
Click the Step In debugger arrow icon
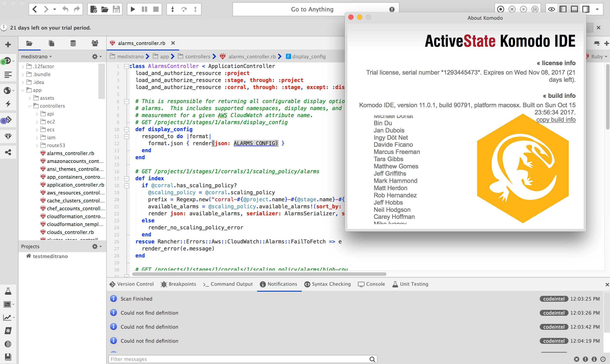point(173,9)
